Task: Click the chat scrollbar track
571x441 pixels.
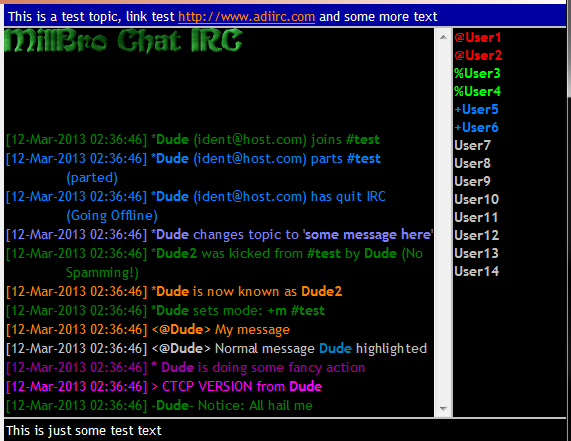Action: [443, 223]
